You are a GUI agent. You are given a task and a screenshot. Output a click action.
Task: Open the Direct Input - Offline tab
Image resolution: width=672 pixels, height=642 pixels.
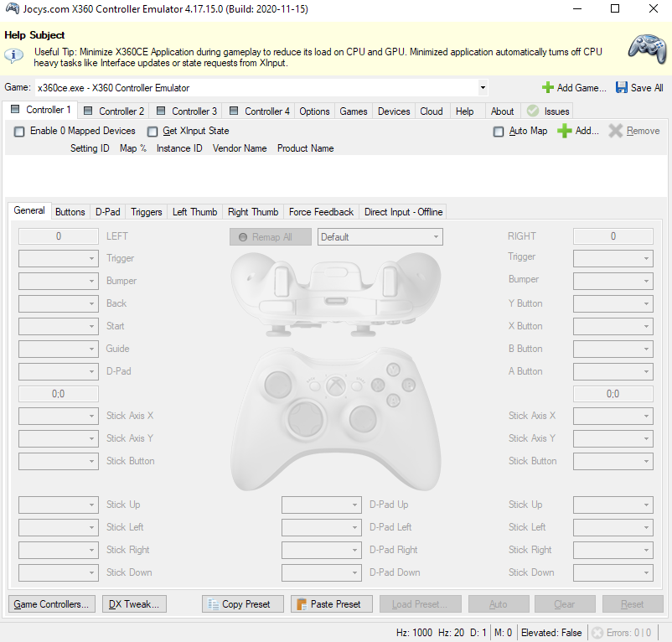pyautogui.click(x=403, y=212)
